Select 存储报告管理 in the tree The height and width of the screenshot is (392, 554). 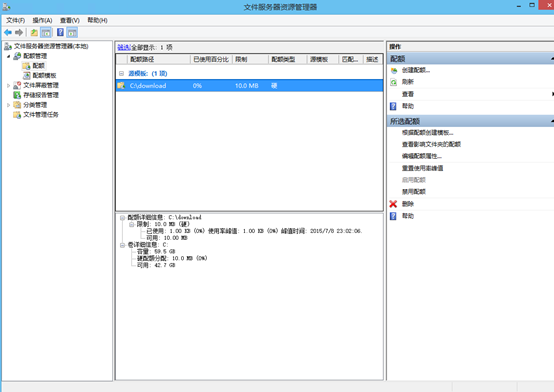(41, 95)
